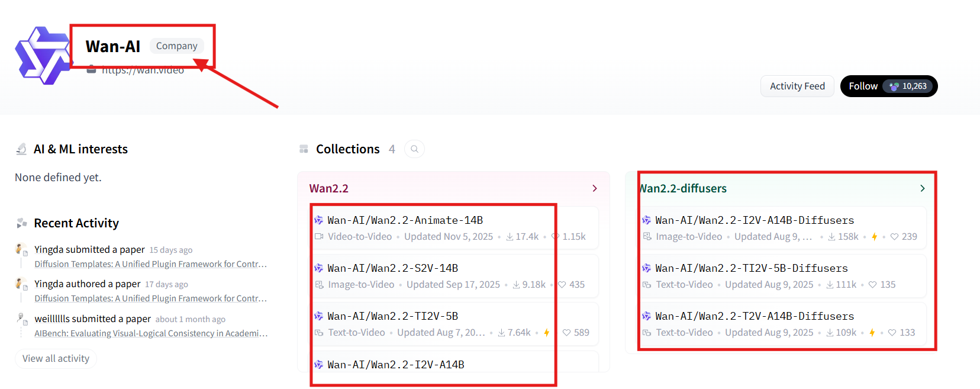Open the Wan2.2 collection title
This screenshot has width=980, height=389.
click(329, 188)
